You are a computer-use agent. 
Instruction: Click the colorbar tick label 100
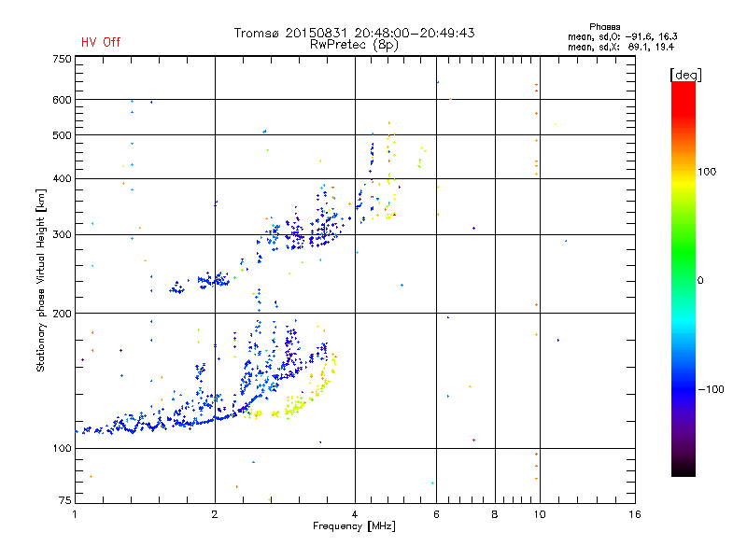tap(707, 172)
